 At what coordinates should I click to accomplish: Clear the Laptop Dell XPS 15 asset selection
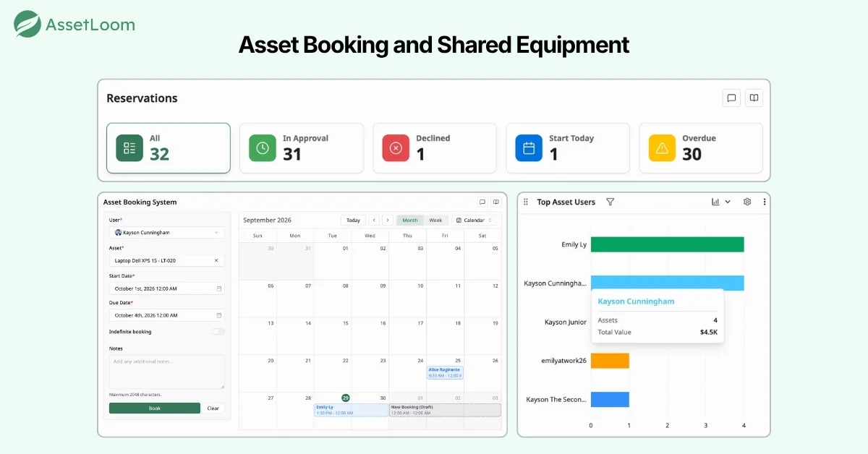click(216, 260)
